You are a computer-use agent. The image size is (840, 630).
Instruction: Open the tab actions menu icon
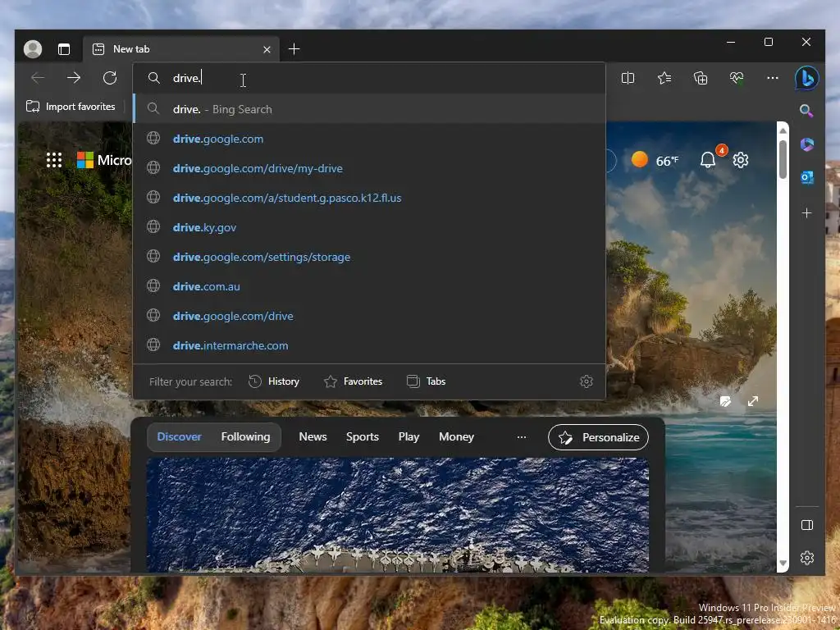point(64,49)
